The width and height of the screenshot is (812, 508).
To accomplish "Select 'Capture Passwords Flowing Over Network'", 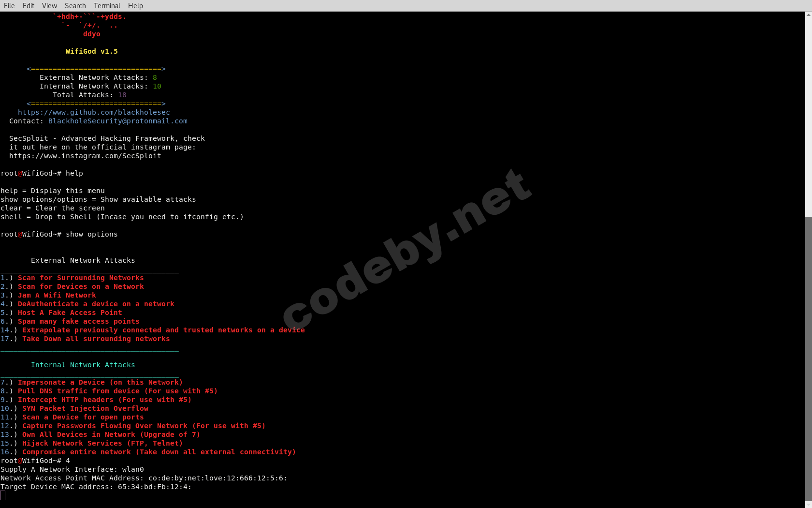I will pos(133,426).
